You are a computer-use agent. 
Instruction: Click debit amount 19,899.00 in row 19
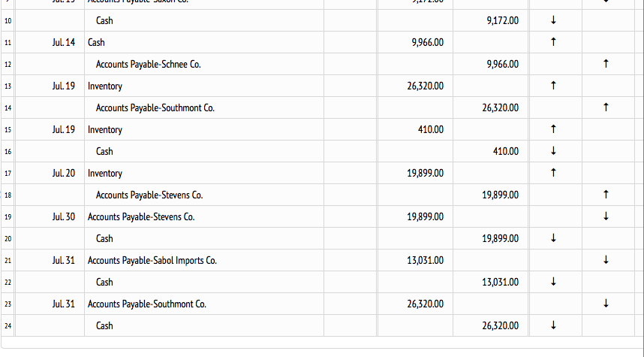tap(426, 216)
